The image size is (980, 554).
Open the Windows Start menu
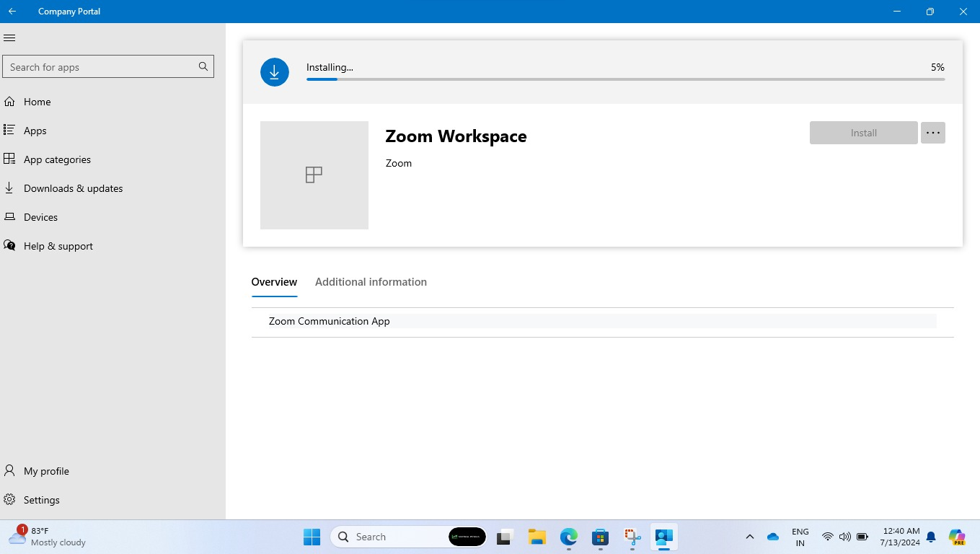coord(312,537)
